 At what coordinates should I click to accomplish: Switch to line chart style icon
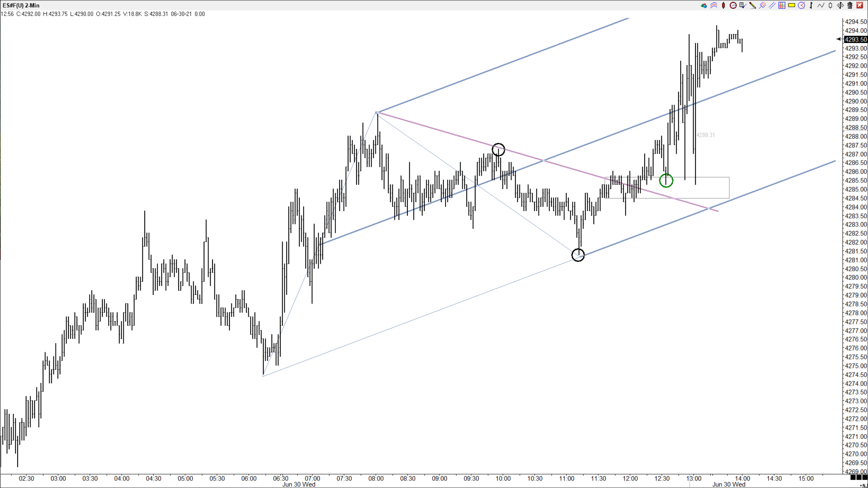pyautogui.click(x=821, y=5)
